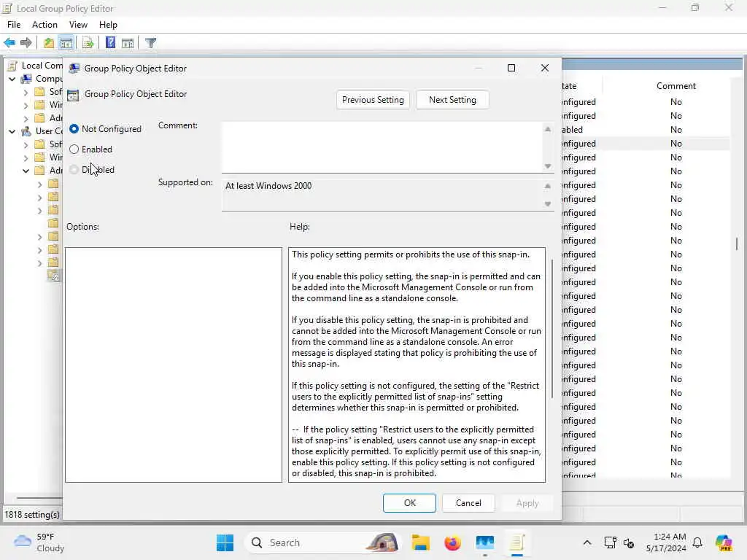Open File Explorer from taskbar
The image size is (747, 560).
tap(421, 542)
